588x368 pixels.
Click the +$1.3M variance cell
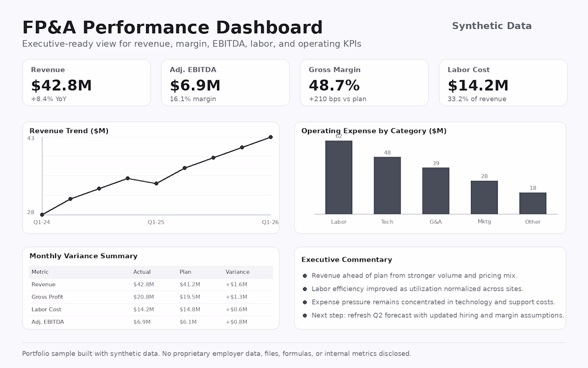click(236, 297)
